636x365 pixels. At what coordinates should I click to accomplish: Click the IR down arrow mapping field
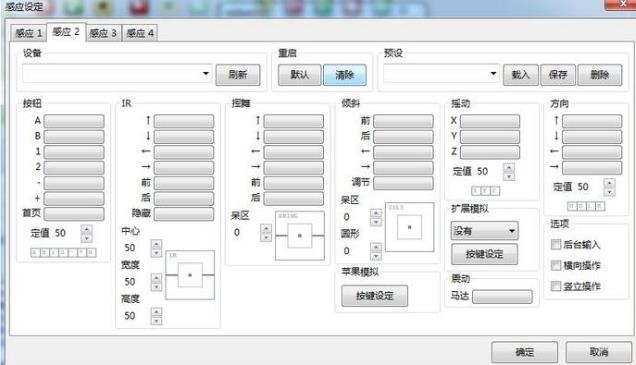coord(184,136)
